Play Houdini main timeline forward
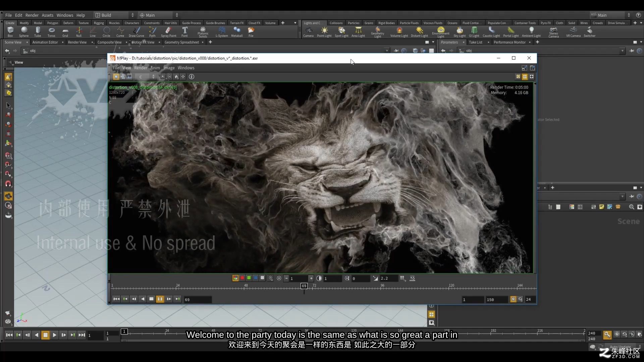644x362 pixels. pyautogui.click(x=54, y=335)
